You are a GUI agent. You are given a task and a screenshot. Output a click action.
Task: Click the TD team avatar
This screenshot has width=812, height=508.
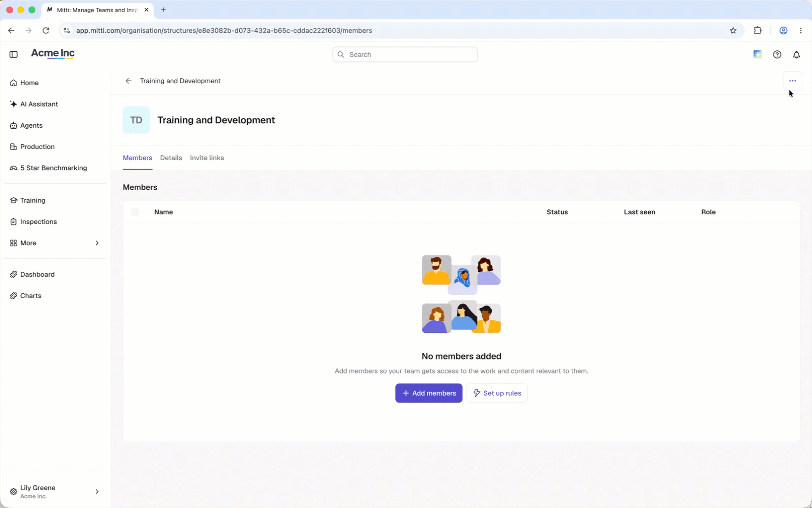136,120
